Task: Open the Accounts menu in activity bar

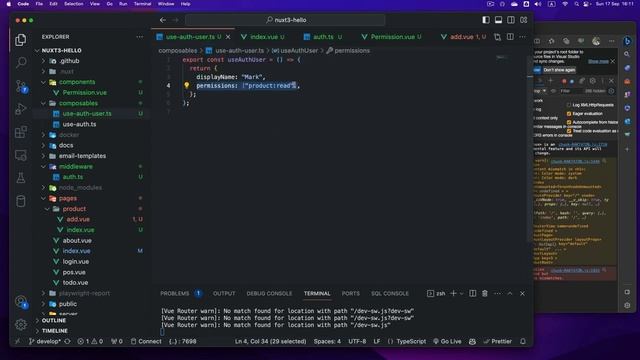Action: (x=21, y=302)
